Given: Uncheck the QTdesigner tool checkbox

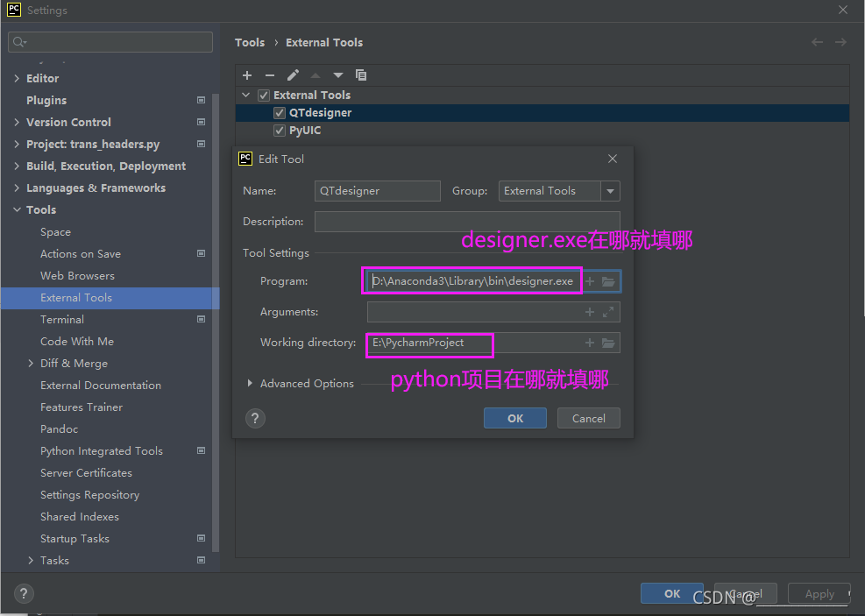Looking at the screenshot, I should click(x=280, y=113).
